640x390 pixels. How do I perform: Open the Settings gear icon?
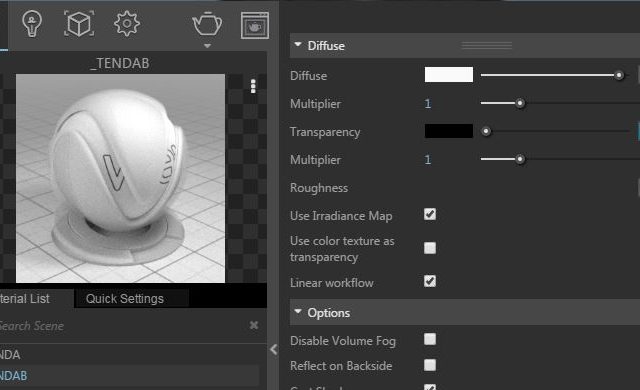pos(127,24)
